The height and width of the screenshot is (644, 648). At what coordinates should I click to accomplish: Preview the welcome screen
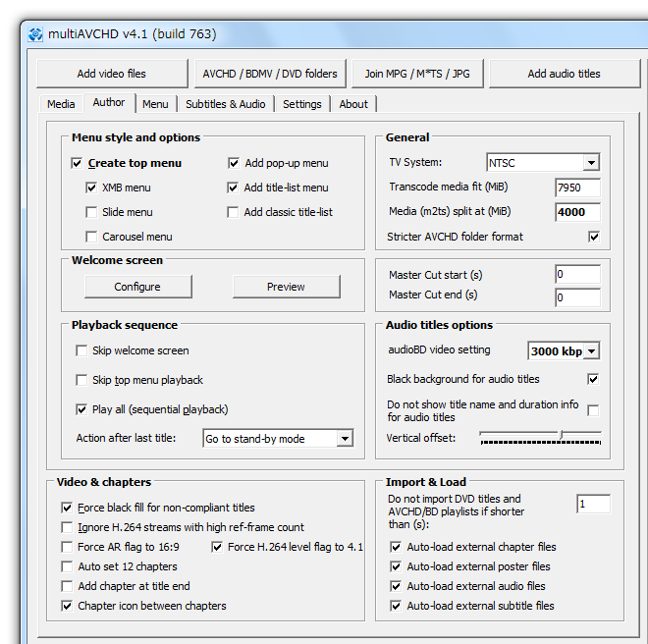pos(287,287)
